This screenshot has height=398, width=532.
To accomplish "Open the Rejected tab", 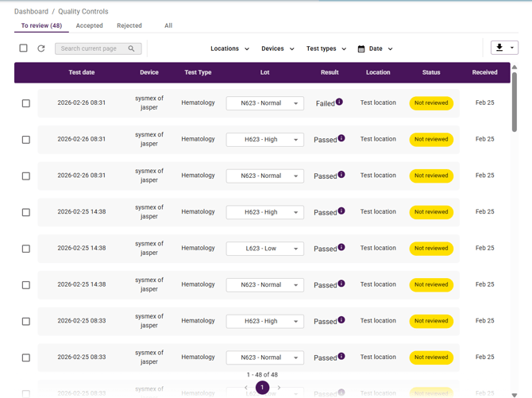I will click(129, 25).
